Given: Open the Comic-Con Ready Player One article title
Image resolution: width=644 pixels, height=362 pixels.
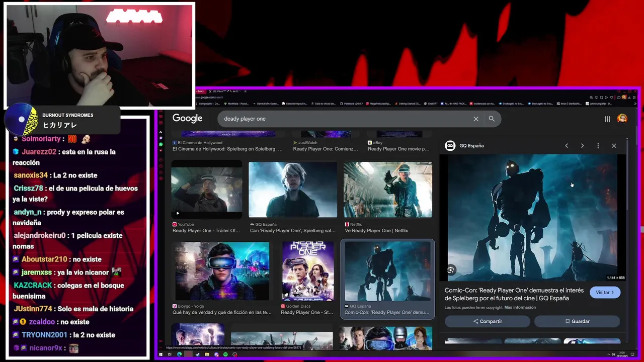Looking at the screenshot, I should pos(514,294).
